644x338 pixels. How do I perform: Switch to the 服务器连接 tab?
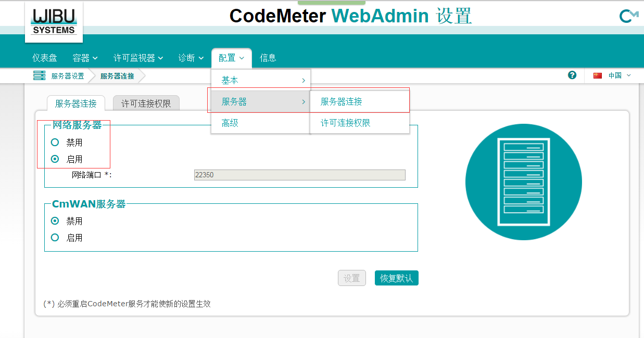(x=76, y=103)
